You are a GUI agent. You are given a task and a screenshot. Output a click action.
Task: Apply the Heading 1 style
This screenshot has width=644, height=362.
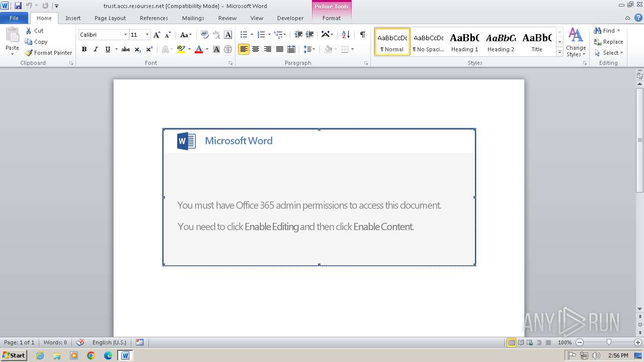pyautogui.click(x=464, y=42)
